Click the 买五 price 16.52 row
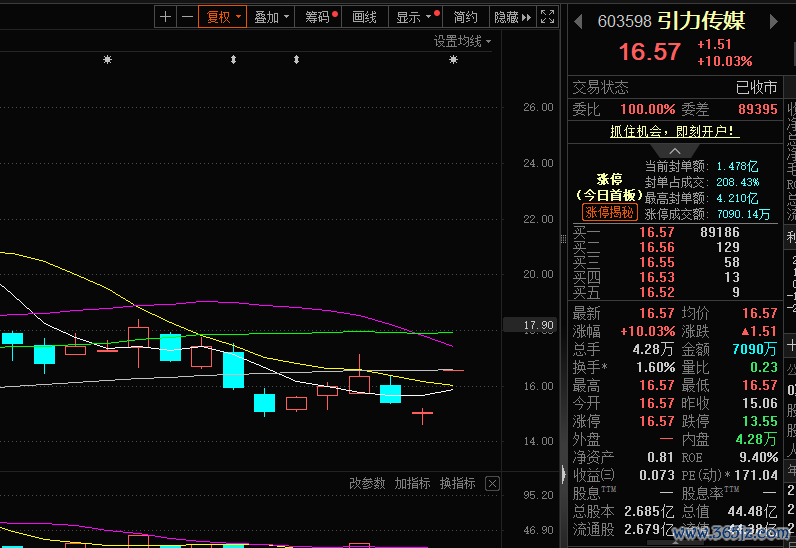This screenshot has width=796, height=548. pyautogui.click(x=675, y=293)
